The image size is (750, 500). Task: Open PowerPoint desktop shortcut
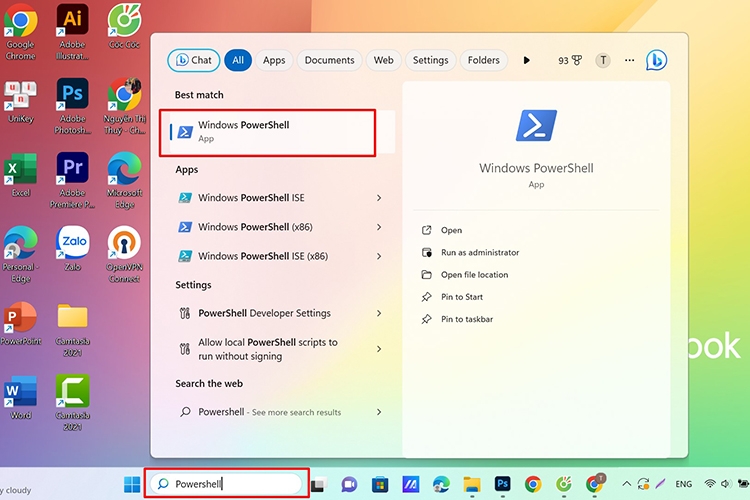(x=21, y=323)
